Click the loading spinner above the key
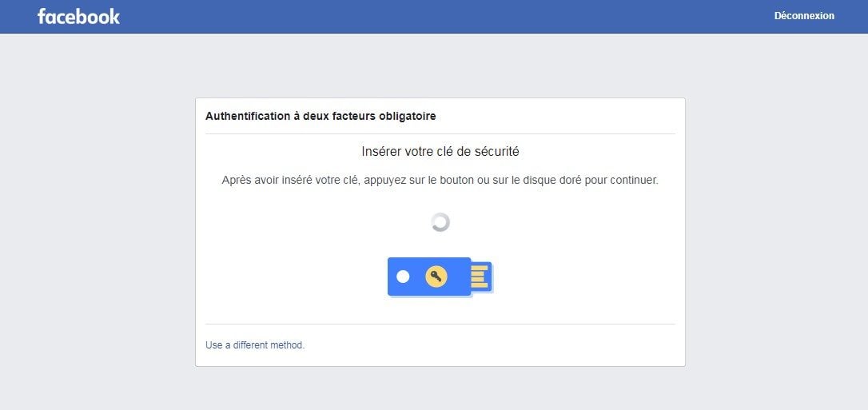 click(440, 222)
